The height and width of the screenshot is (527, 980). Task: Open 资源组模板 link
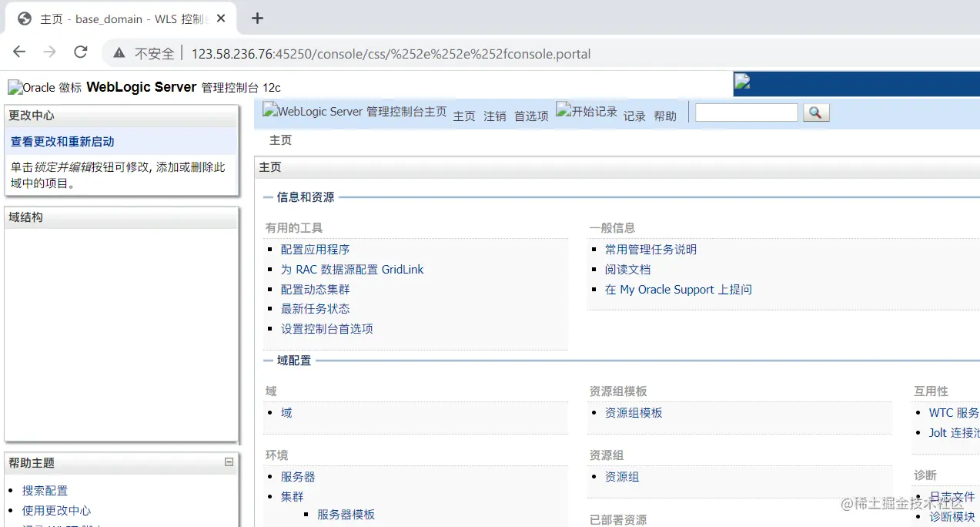click(634, 413)
